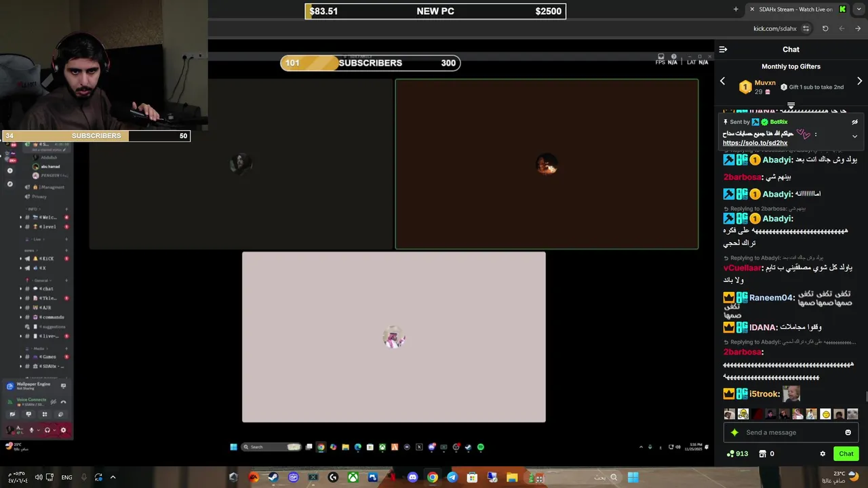Select the highlighted speaker video tile
Screen dimensions: 868x488
(x=547, y=164)
